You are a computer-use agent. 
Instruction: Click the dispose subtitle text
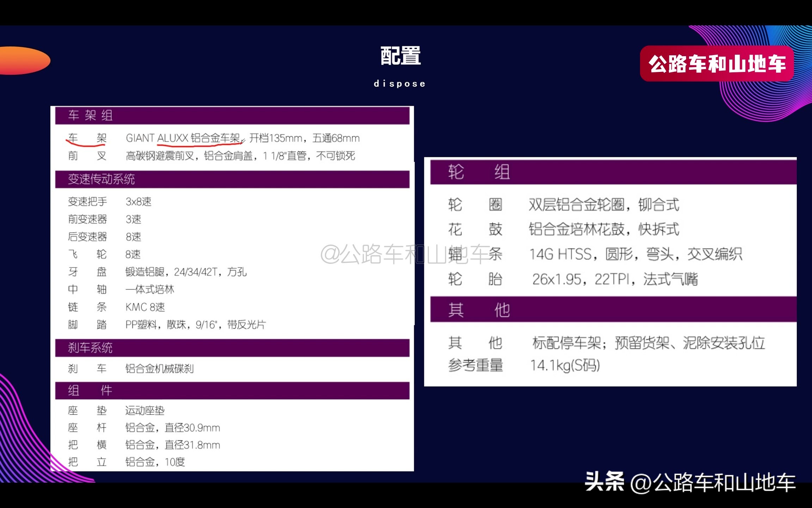pos(399,83)
